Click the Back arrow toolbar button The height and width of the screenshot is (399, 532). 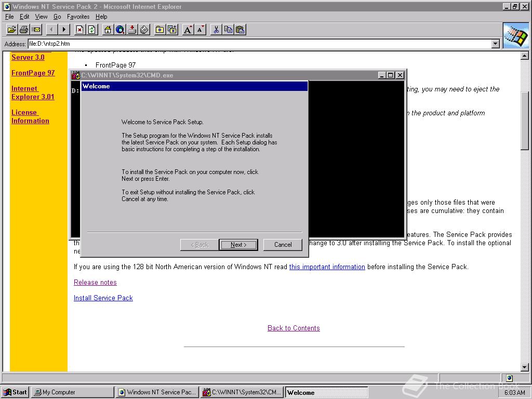(51, 30)
